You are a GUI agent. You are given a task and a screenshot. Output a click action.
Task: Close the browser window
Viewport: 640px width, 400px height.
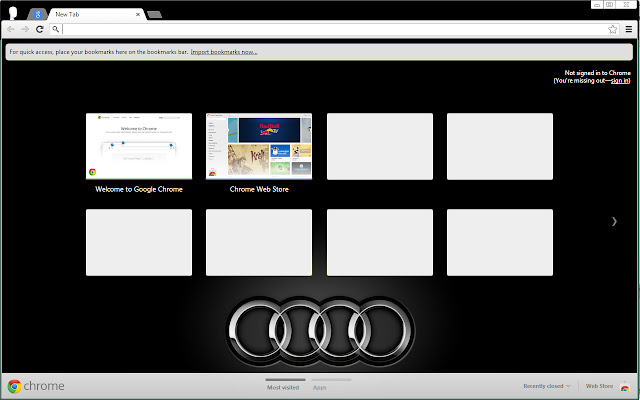pos(626,5)
